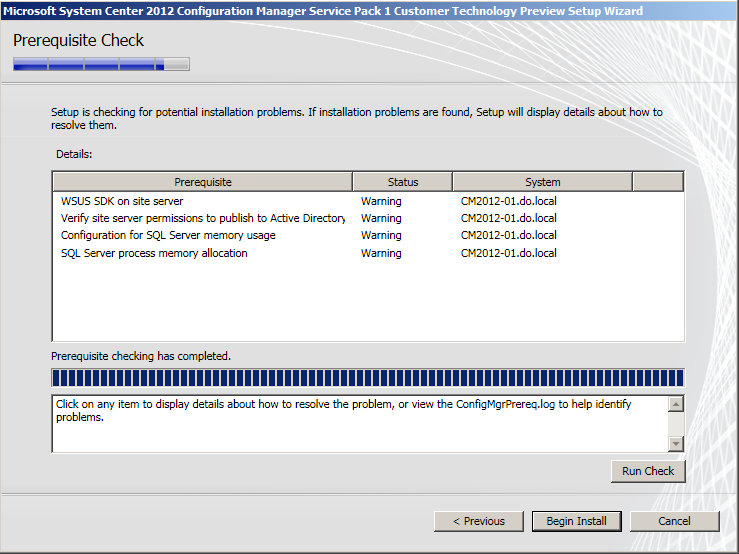Click Warning status for WSUS SDK row

pos(381,201)
